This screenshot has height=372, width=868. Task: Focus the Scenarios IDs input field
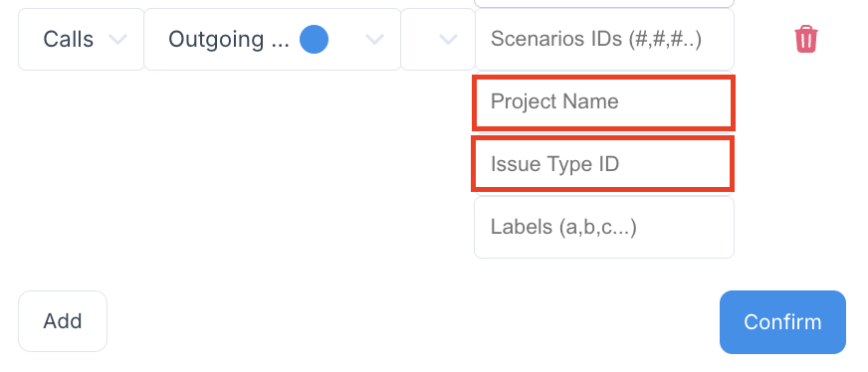(x=604, y=39)
